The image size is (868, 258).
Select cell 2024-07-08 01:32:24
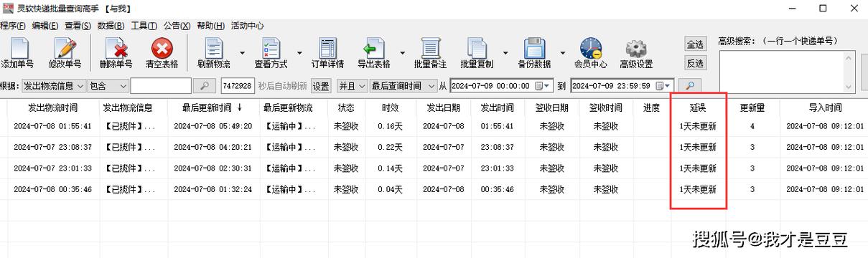[x=213, y=190]
